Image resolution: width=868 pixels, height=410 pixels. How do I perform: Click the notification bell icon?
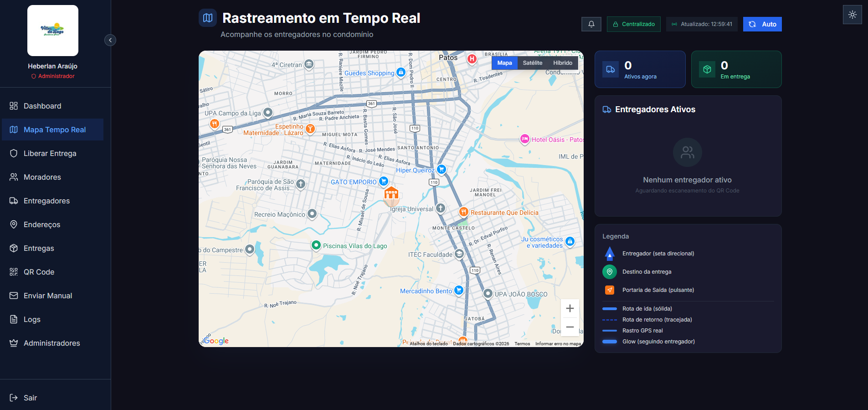(591, 24)
